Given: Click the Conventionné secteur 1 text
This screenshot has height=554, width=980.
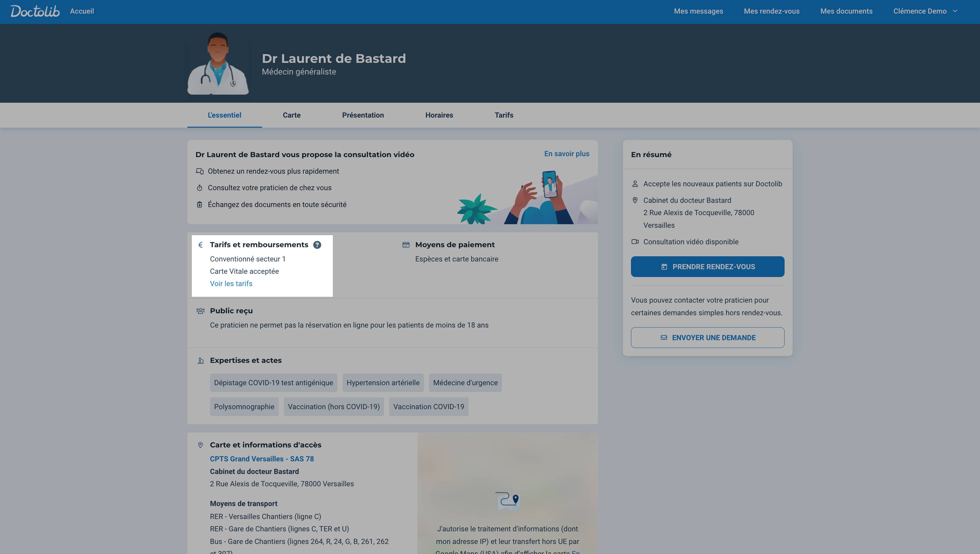Looking at the screenshot, I should point(248,259).
